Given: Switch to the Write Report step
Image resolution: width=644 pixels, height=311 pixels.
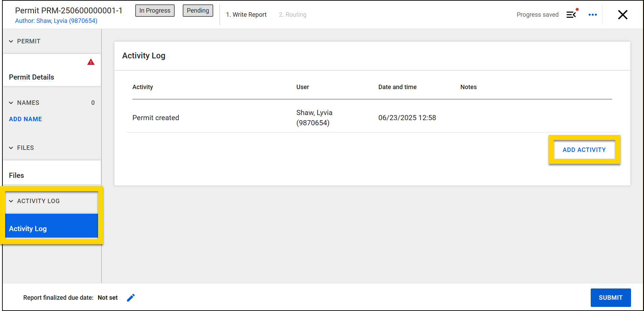Looking at the screenshot, I should point(246,14).
